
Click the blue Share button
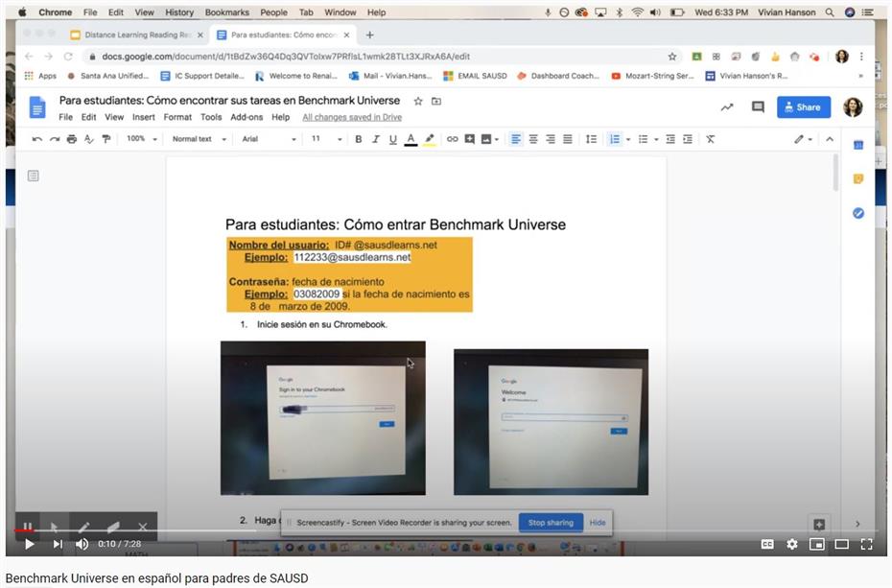pos(803,106)
